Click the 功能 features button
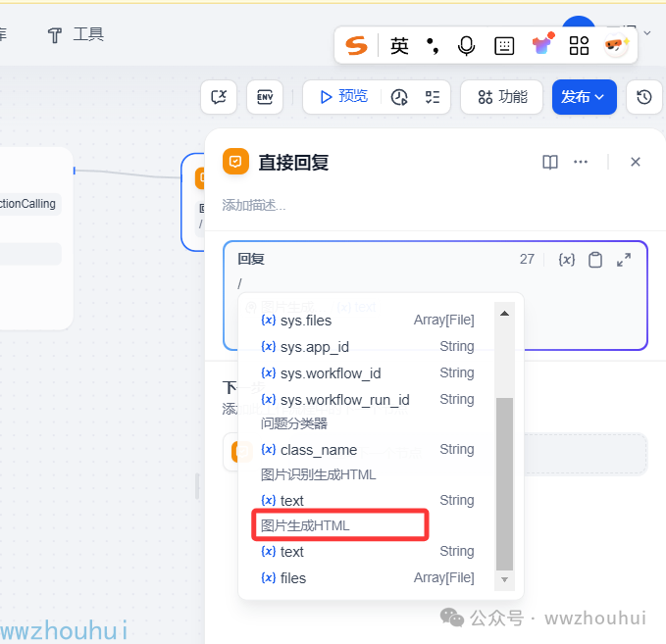Viewport: 666px width, 644px height. pyautogui.click(x=501, y=97)
